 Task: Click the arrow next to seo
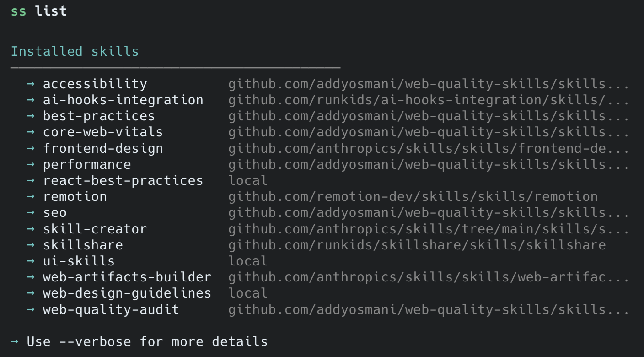31,212
